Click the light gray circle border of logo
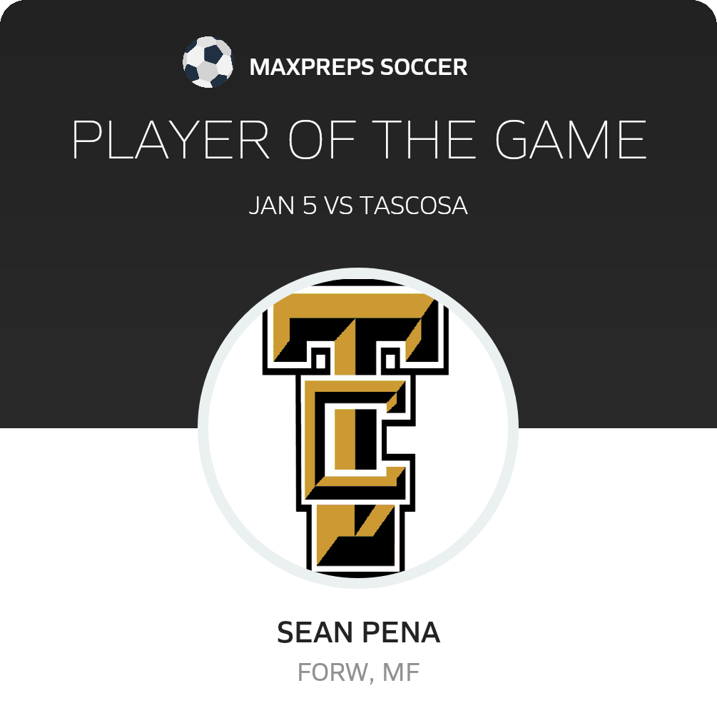This screenshot has height=728, width=717. coord(203,428)
